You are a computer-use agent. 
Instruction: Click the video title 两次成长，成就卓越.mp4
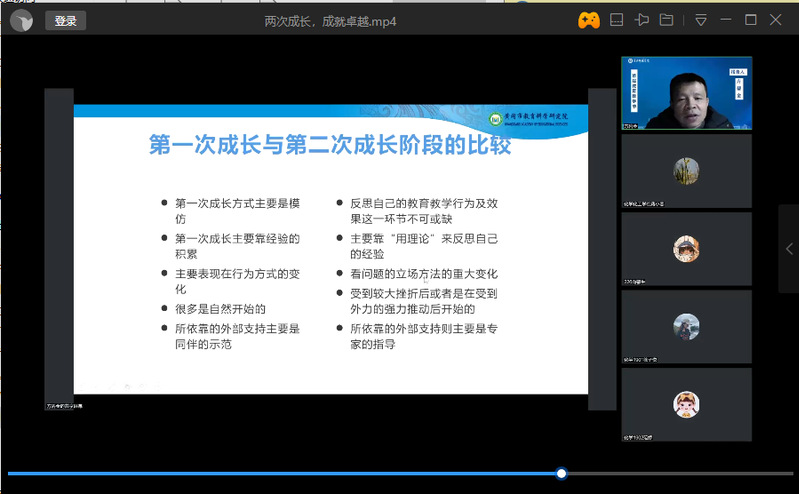tap(331, 21)
